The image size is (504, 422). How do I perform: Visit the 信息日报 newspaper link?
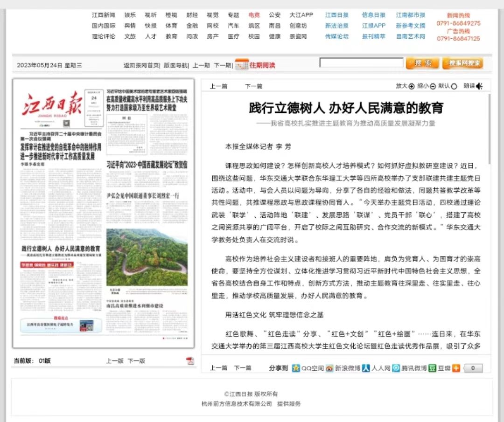coord(373,15)
